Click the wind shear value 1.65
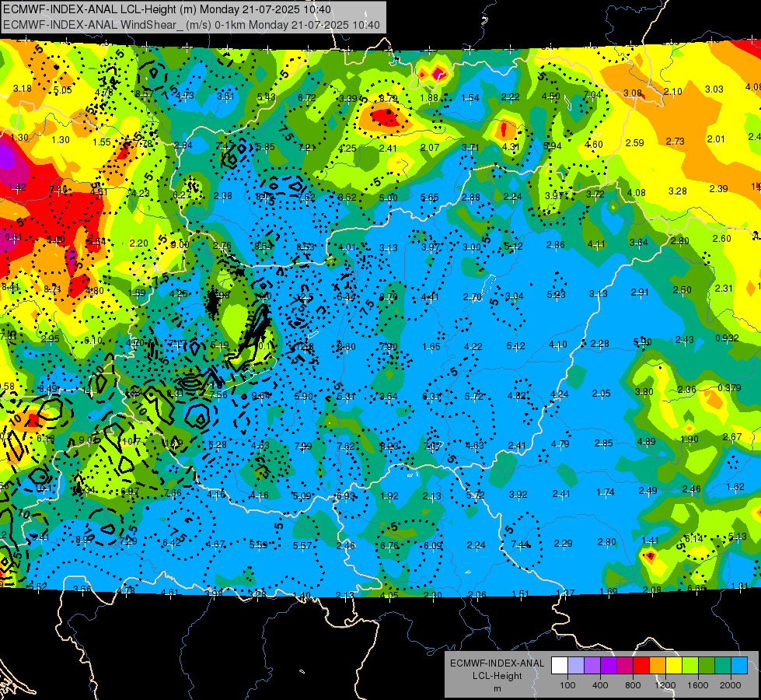The image size is (761, 700). click(x=431, y=346)
